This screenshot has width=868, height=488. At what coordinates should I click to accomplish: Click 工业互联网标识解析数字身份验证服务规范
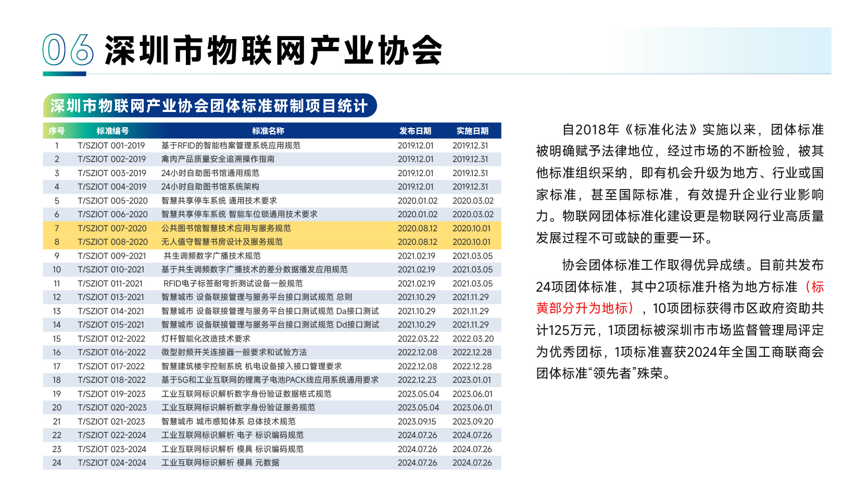point(238,407)
